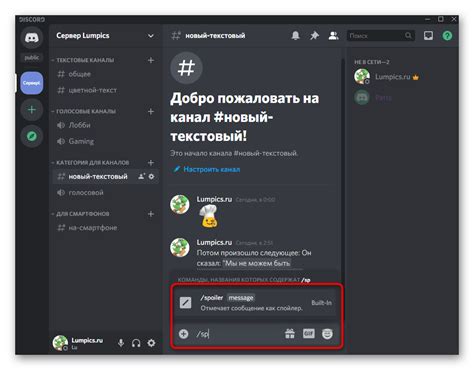
Task: Create channel in Голосовые каналы category
Action: click(x=151, y=111)
